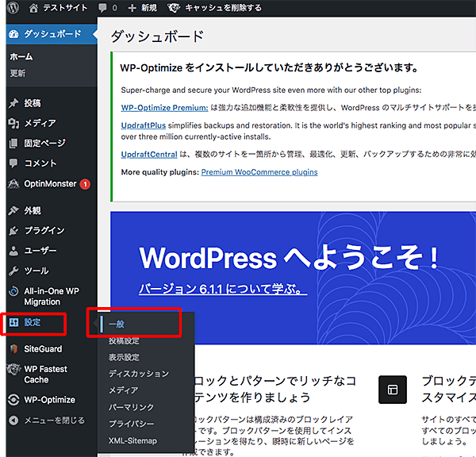Click the OptinMonster monster icon
Image resolution: width=476 pixels, height=457 pixels.
click(13, 184)
